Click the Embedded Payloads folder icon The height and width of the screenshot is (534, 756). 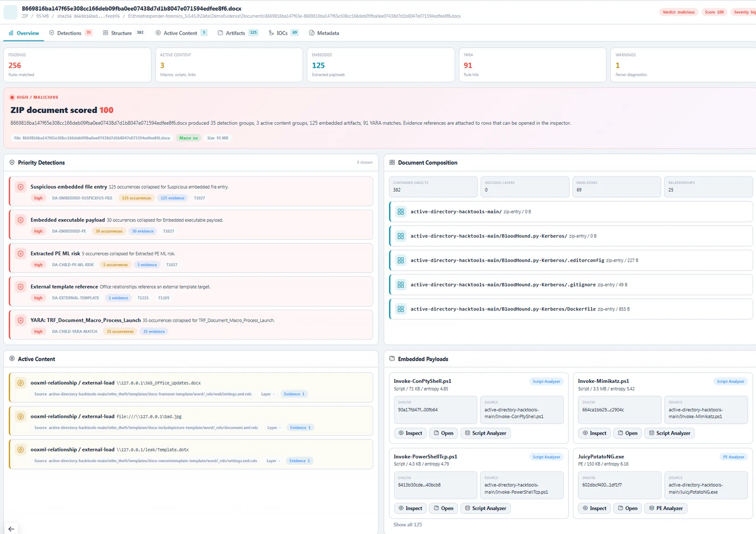click(x=392, y=359)
